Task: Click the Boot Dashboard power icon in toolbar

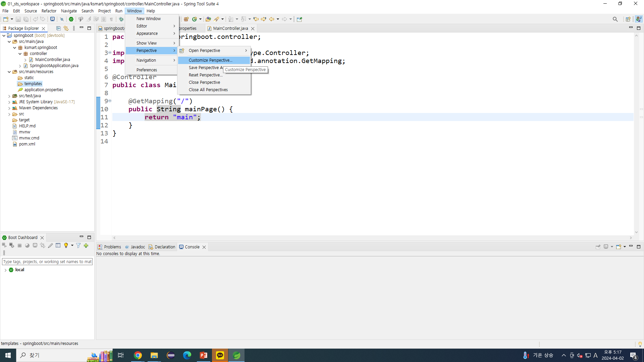Action: (71, 19)
